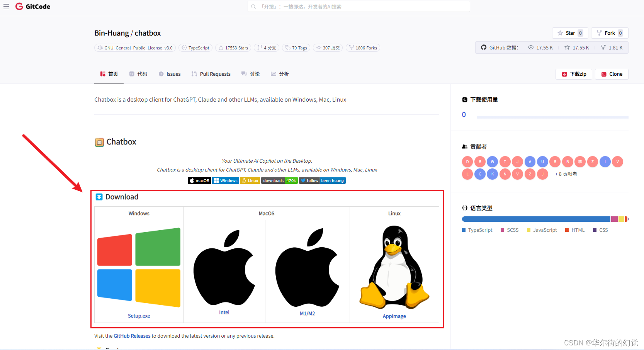Open the Intel download link
The image size is (644, 350).
click(224, 313)
